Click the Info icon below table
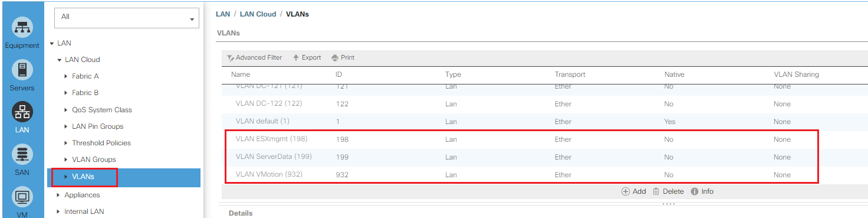The width and height of the screenshot is (868, 218). pyautogui.click(x=695, y=191)
